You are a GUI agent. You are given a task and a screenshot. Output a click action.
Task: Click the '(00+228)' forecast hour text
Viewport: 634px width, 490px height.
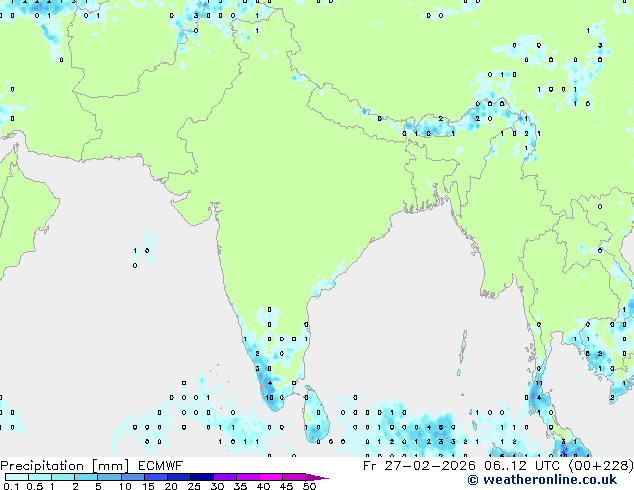[601, 466]
